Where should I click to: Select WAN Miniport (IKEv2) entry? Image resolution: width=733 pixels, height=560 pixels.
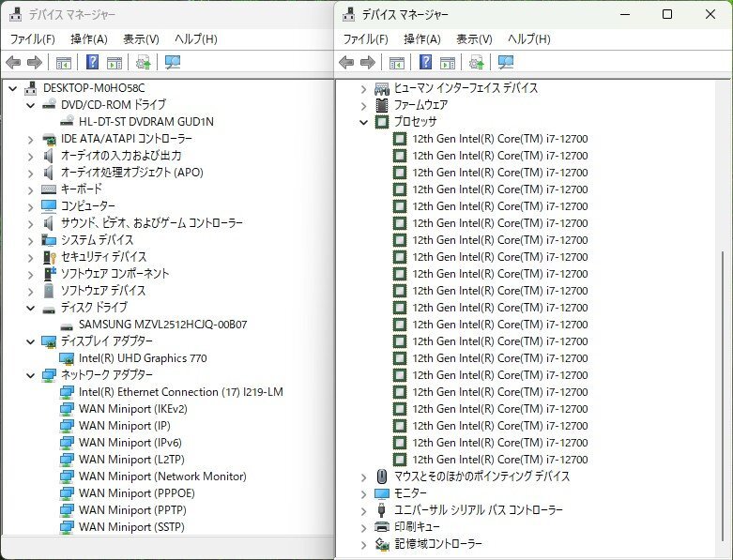coord(132,409)
